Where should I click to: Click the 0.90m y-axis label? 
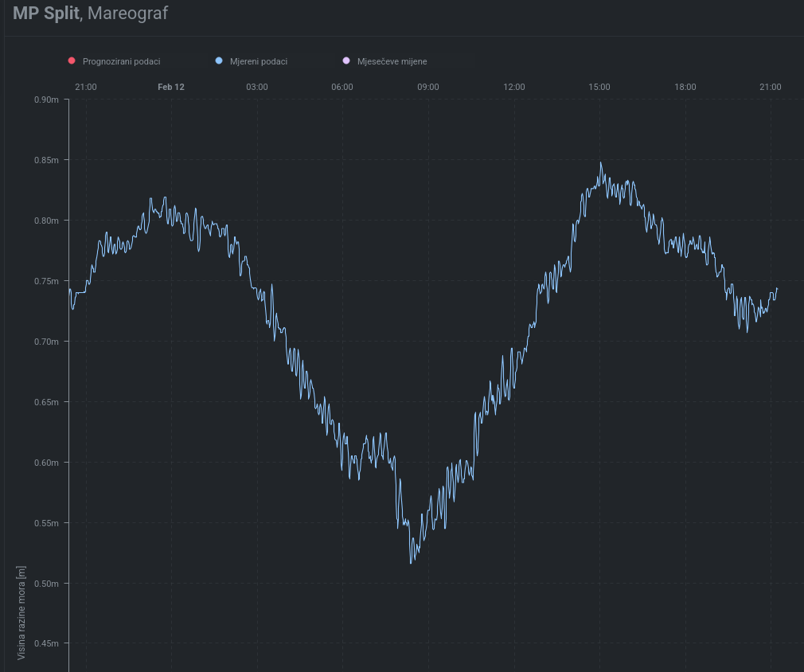pos(46,100)
